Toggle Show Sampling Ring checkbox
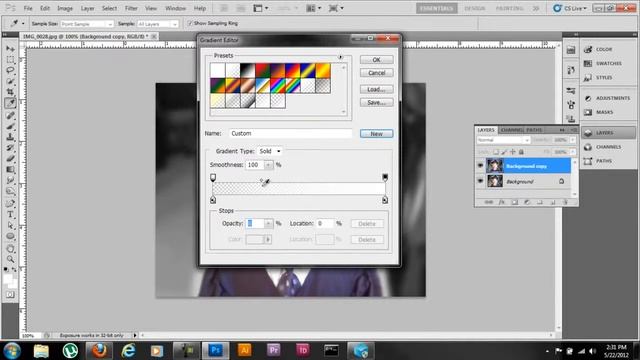This screenshot has width=640, height=360. [190, 23]
